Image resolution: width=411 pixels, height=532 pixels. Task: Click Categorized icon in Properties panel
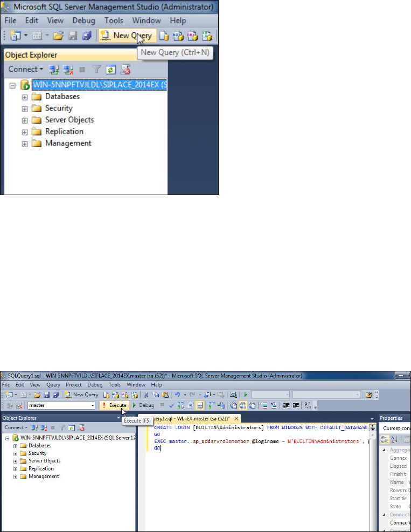[385, 440]
